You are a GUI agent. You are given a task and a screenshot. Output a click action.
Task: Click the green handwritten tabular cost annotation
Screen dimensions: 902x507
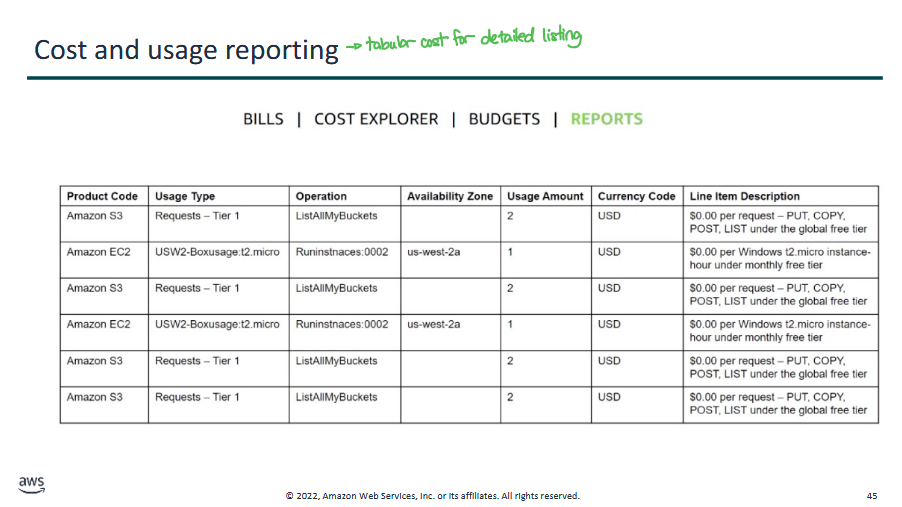[x=463, y=40]
